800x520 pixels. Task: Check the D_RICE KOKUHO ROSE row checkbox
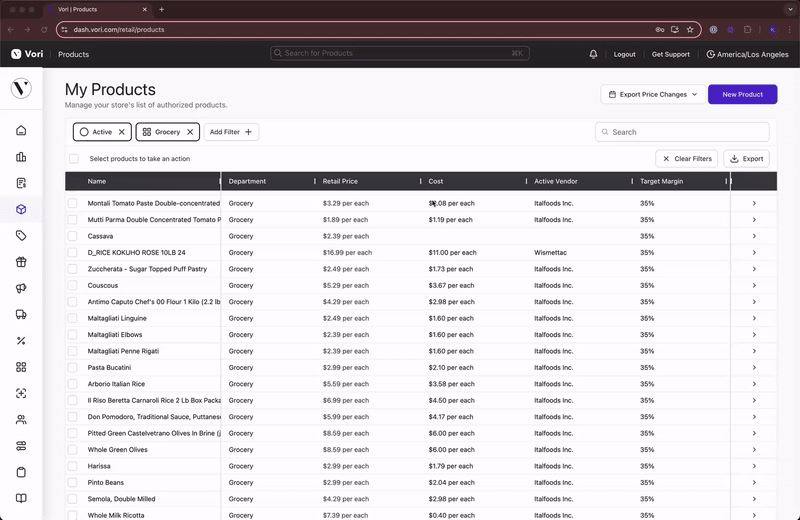[x=72, y=253]
